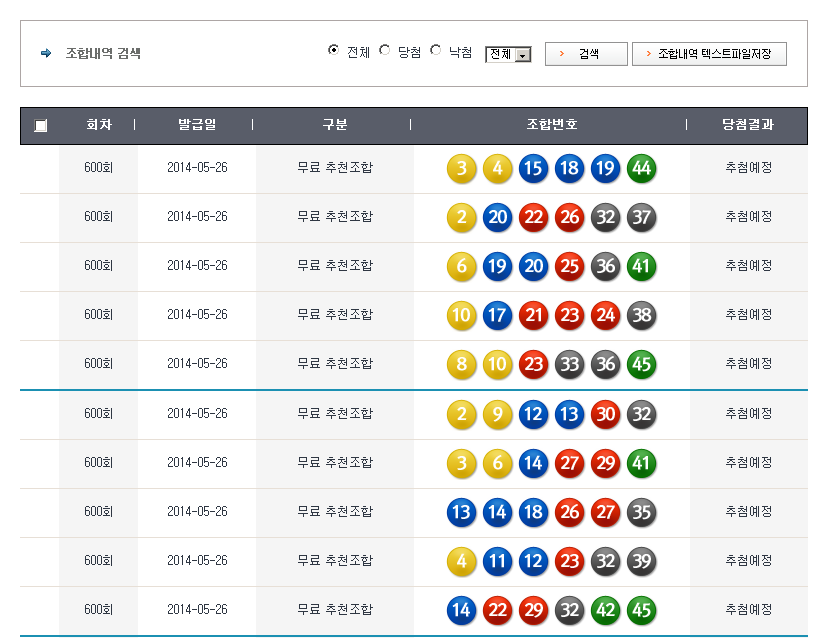The height and width of the screenshot is (638, 828).
Task: Select the 전체 radio button
Action: [333, 51]
